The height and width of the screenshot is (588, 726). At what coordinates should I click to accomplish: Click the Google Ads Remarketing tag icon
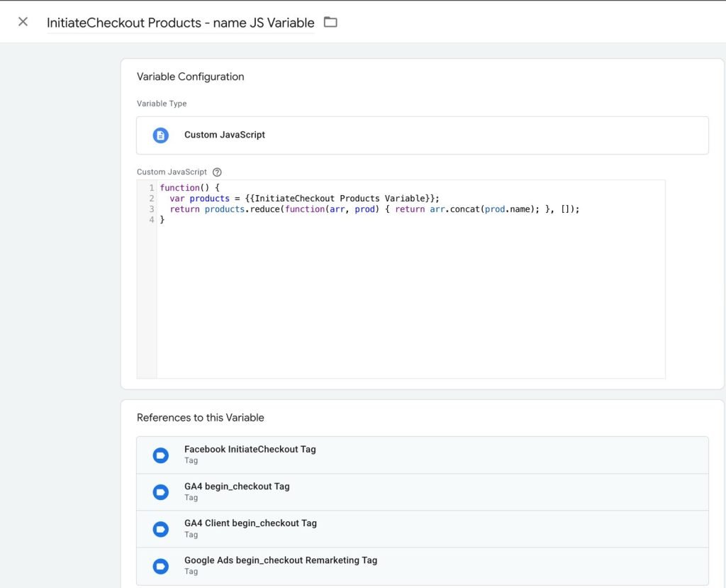(x=161, y=566)
